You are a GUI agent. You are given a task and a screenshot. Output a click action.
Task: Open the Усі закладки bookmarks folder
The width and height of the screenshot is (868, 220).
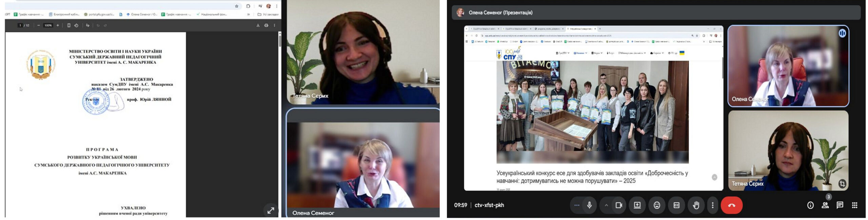pyautogui.click(x=268, y=15)
